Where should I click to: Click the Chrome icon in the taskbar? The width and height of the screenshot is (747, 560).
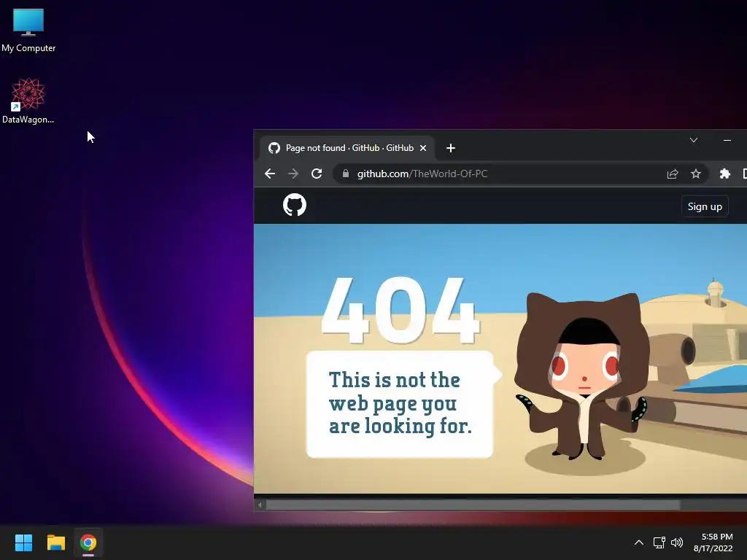pos(88,542)
